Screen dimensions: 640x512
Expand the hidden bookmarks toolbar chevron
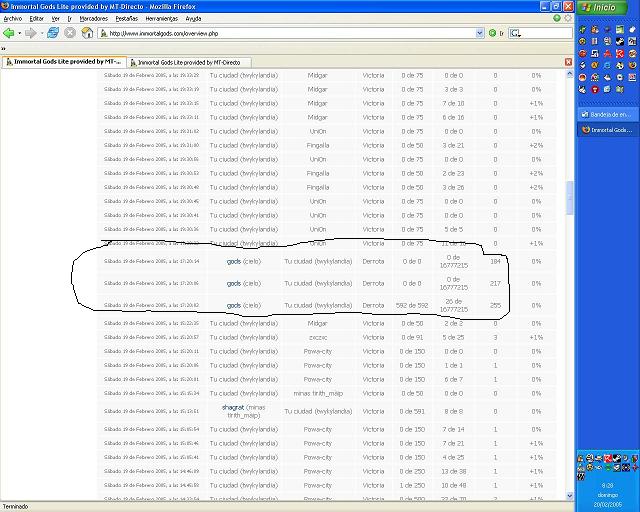3,49
